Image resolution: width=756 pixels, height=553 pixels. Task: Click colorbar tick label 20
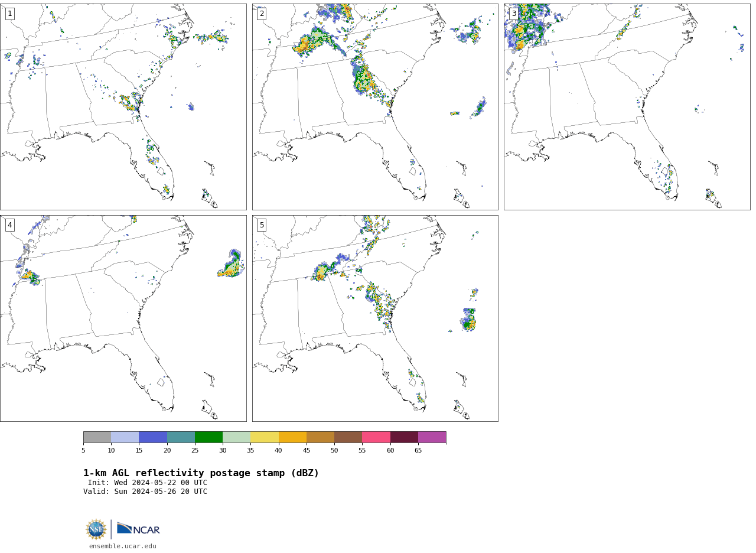(167, 451)
